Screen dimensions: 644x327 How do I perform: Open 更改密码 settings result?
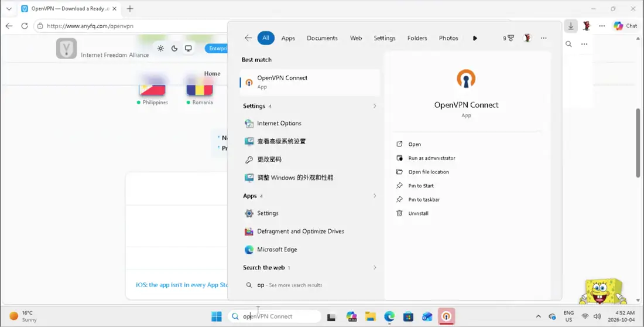[310, 159]
